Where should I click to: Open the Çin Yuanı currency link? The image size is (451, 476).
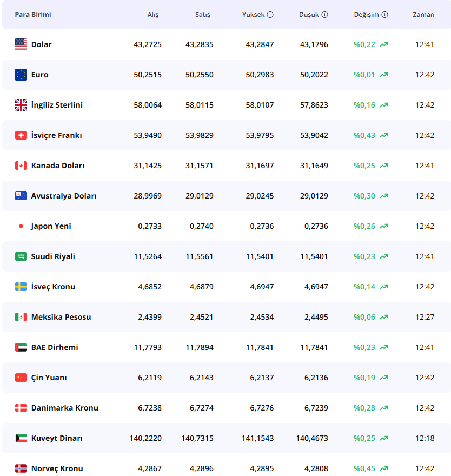[49, 378]
